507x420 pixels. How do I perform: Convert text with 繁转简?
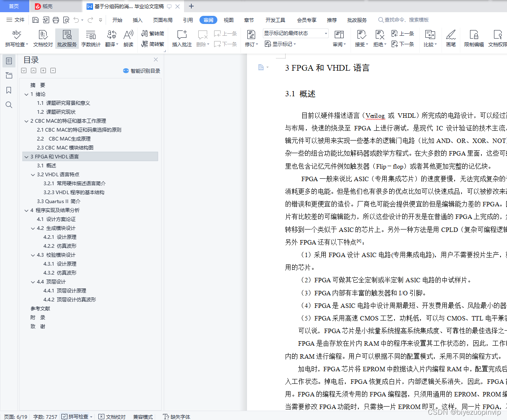point(153,34)
